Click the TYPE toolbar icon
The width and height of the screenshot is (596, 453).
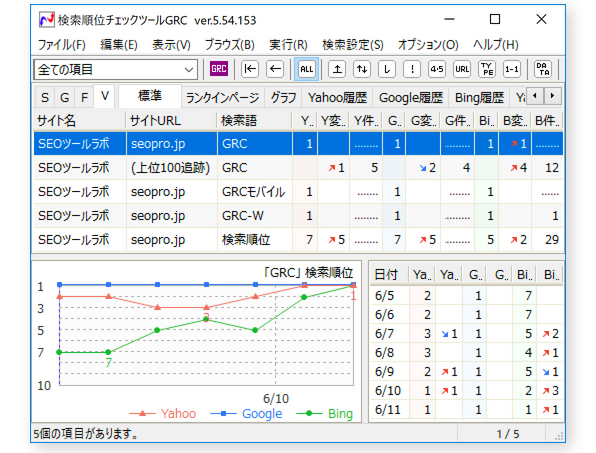(487, 69)
